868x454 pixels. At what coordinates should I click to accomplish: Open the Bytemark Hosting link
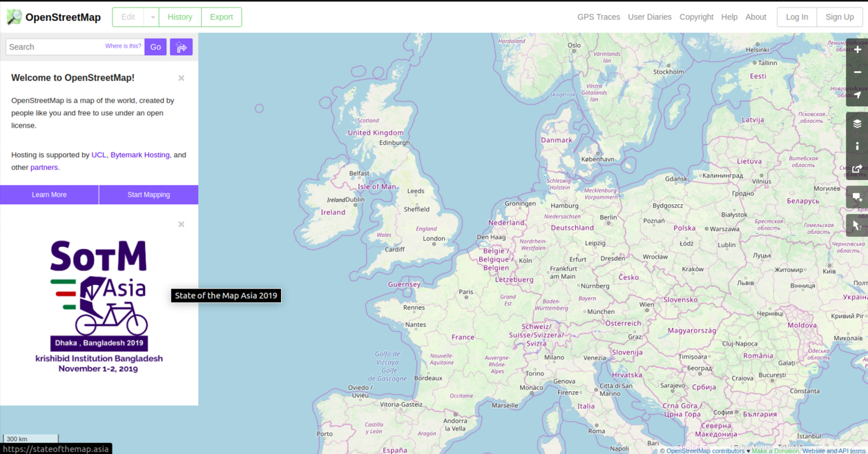click(139, 155)
